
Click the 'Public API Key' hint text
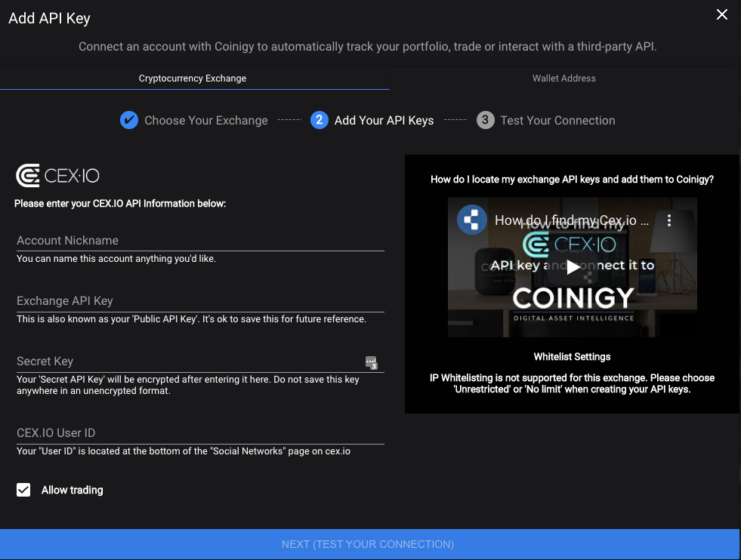pos(191,318)
